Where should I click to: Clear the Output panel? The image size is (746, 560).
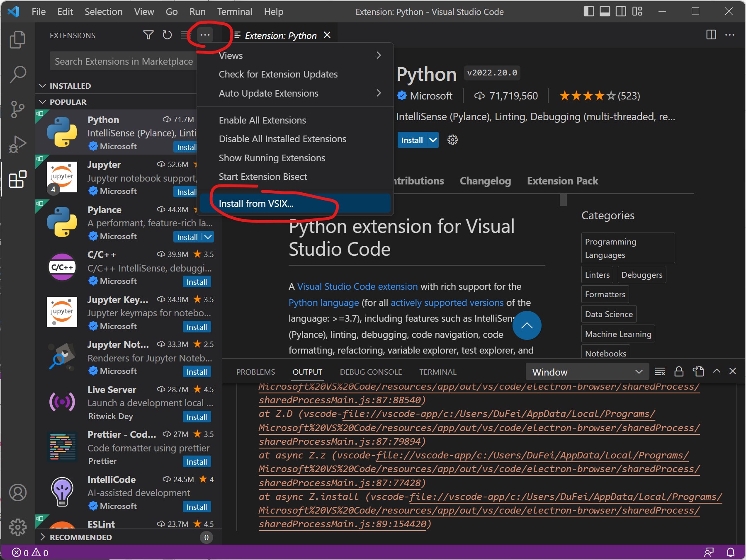coord(660,371)
